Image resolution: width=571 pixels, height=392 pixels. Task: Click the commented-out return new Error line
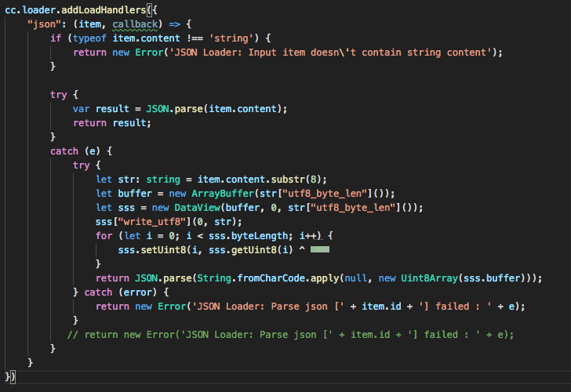pyautogui.click(x=290, y=334)
